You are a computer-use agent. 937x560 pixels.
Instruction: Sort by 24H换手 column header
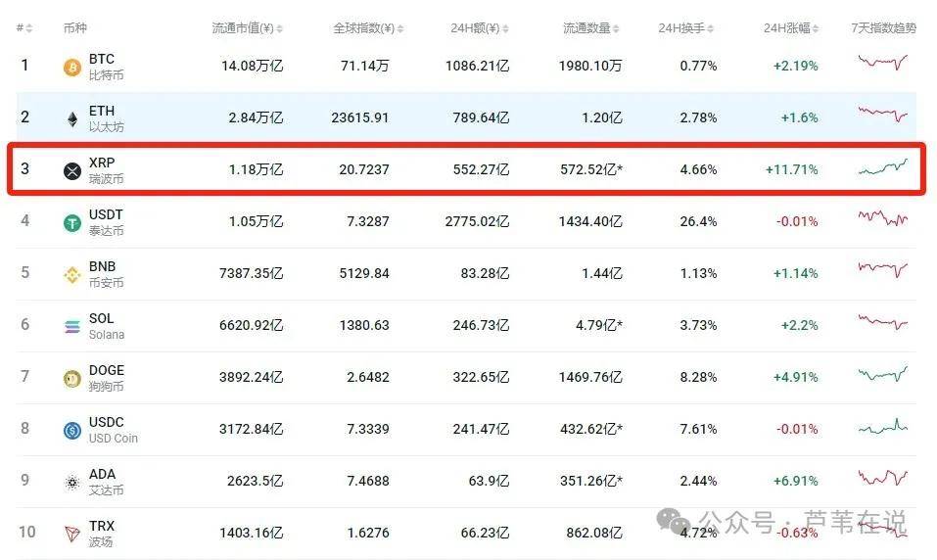[686, 28]
